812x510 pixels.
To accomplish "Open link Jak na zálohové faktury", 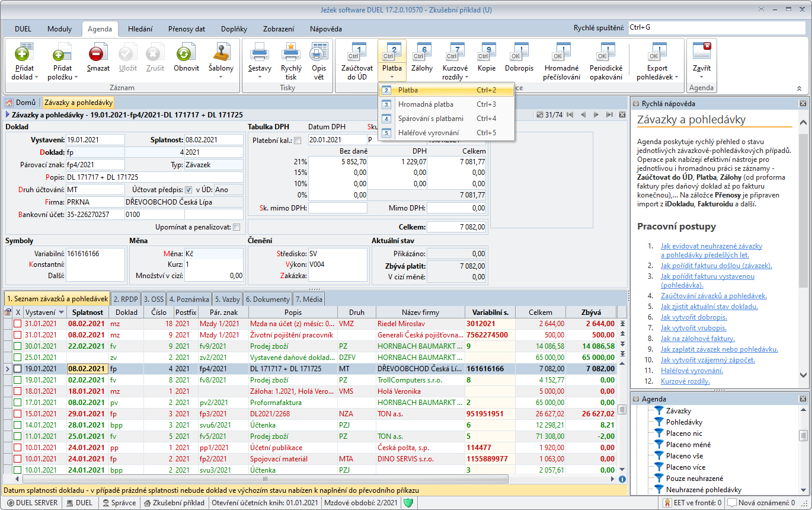I will (x=698, y=339).
